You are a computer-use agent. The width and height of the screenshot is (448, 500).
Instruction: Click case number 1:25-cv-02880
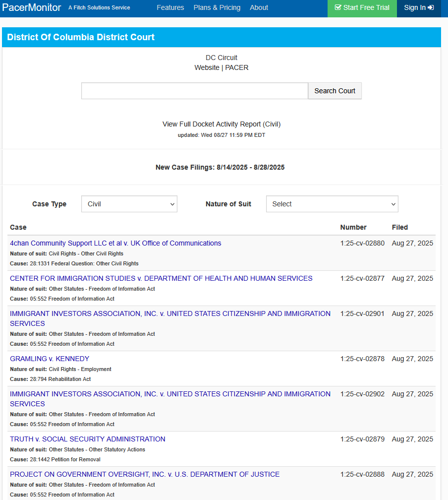pos(362,243)
